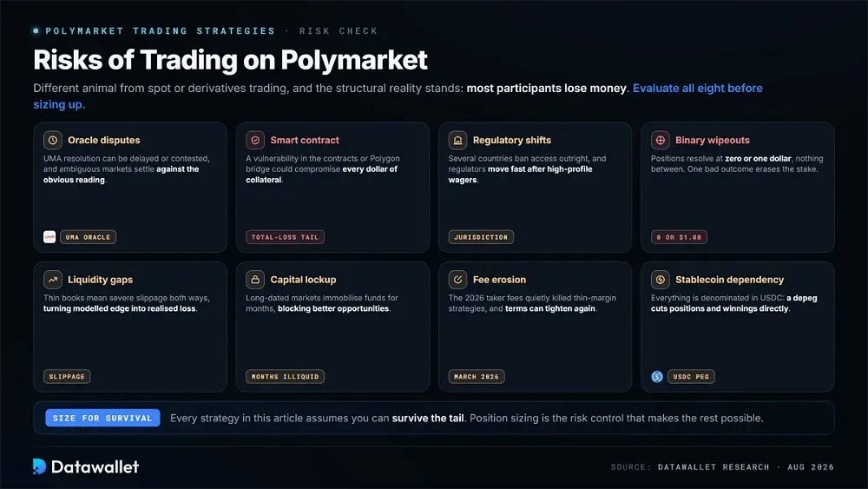Click the POLYMARKET TRADING STRATEGIES header label
The width and height of the screenshot is (868, 489).
pyautogui.click(x=160, y=31)
